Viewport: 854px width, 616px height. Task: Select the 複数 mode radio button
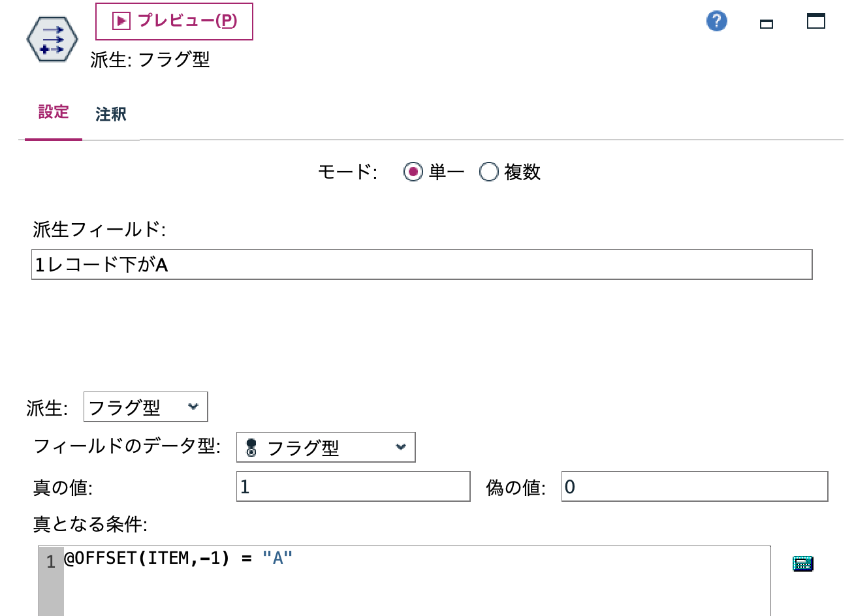point(488,172)
